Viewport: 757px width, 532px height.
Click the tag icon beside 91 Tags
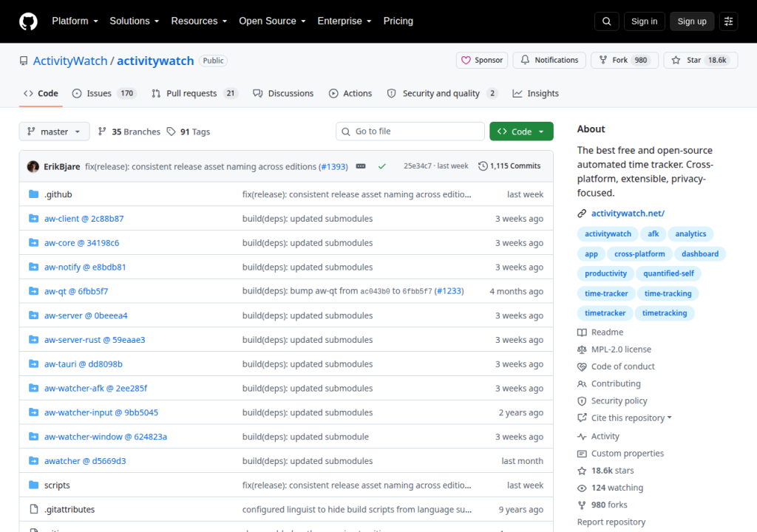[171, 132]
